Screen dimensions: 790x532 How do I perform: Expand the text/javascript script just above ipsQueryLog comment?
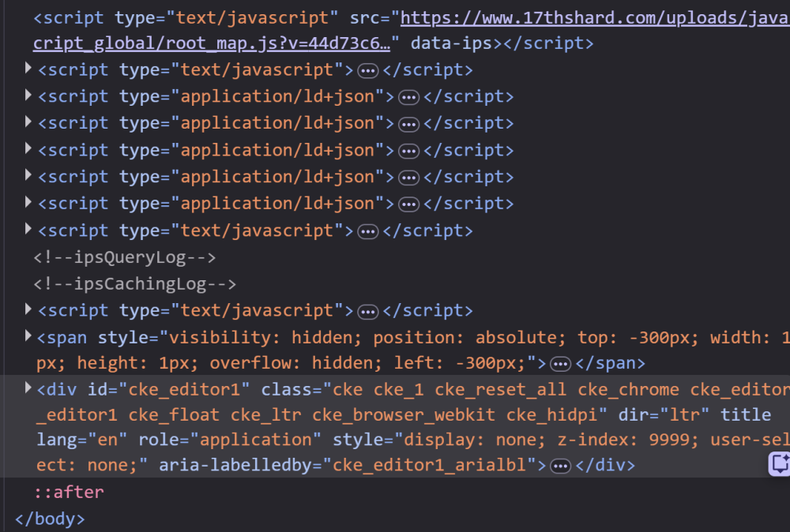(x=28, y=230)
